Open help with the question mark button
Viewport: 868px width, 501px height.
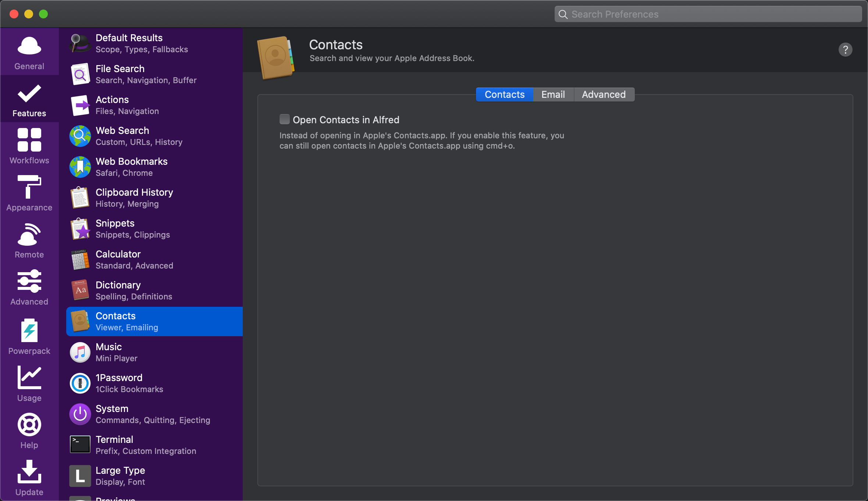(x=845, y=50)
